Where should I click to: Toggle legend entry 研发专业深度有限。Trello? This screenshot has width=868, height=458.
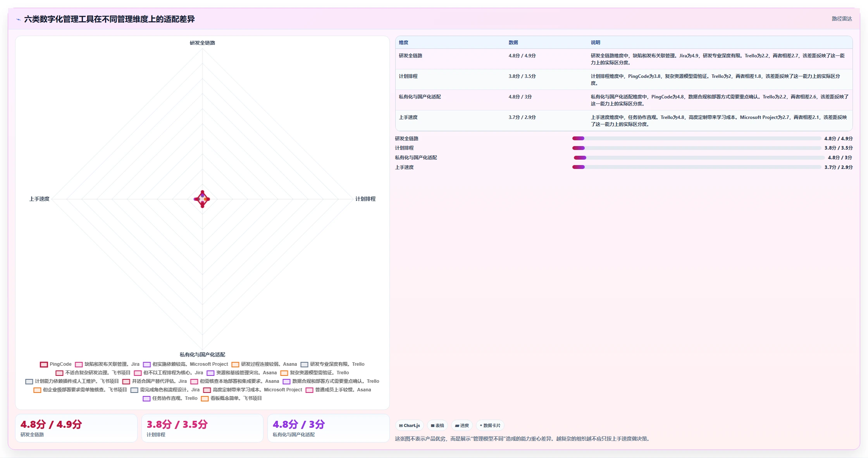point(332,364)
